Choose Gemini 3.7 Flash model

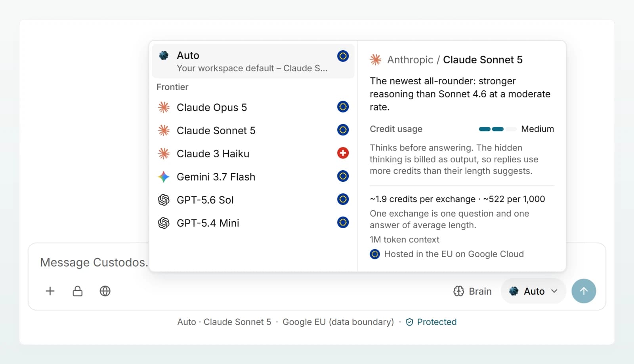(253, 177)
